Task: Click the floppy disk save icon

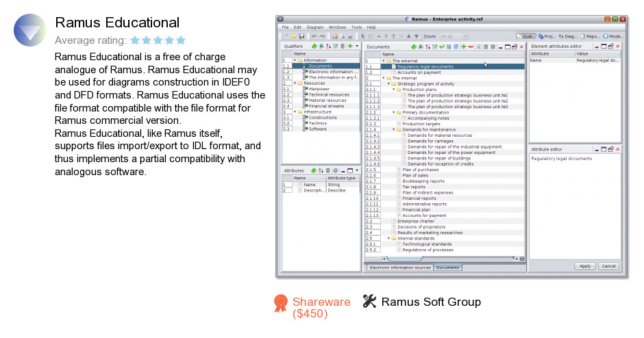Action: pyautogui.click(x=302, y=36)
